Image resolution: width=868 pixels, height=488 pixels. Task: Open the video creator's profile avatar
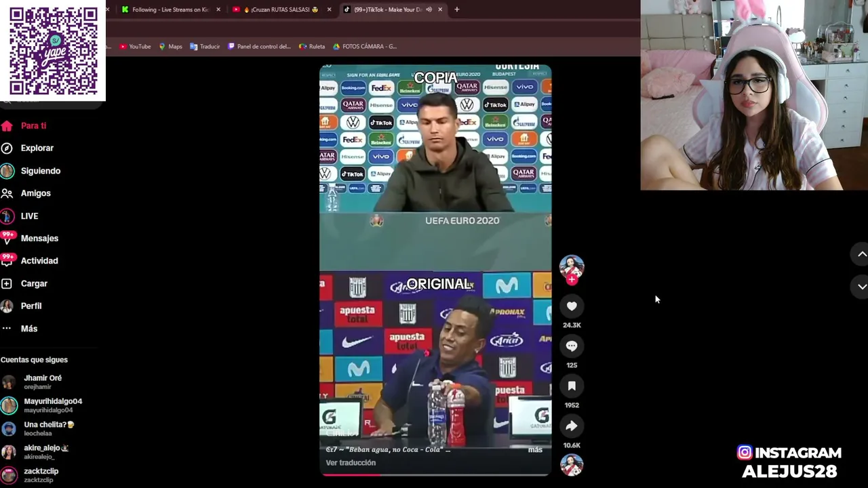(x=572, y=266)
